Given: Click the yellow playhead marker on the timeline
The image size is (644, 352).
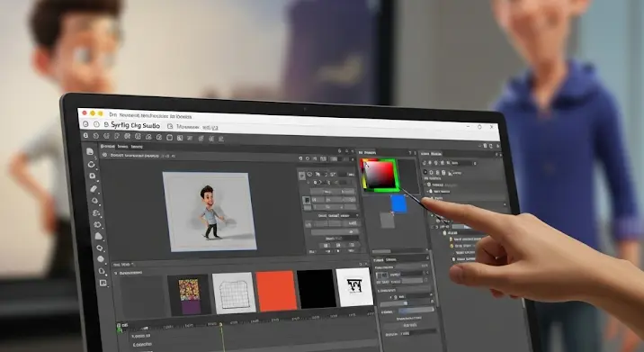Looking at the screenshot, I should (x=221, y=325).
